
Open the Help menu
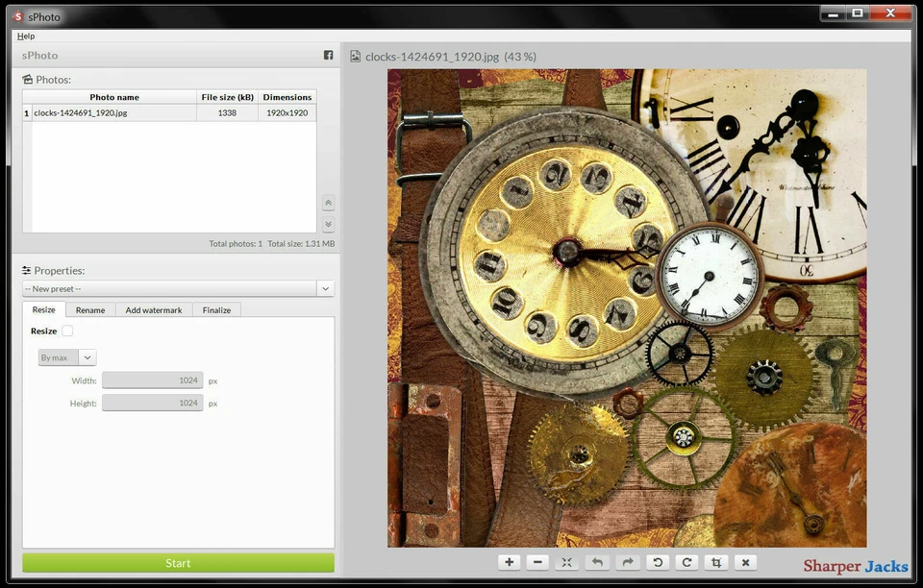(25, 36)
